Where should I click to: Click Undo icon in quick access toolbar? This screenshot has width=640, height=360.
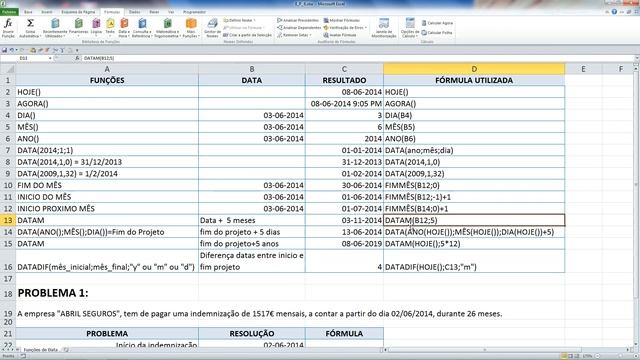tap(12, 50)
